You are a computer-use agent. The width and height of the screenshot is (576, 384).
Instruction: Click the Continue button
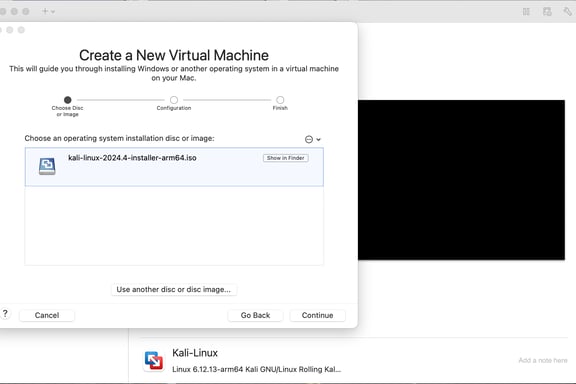[x=317, y=315]
